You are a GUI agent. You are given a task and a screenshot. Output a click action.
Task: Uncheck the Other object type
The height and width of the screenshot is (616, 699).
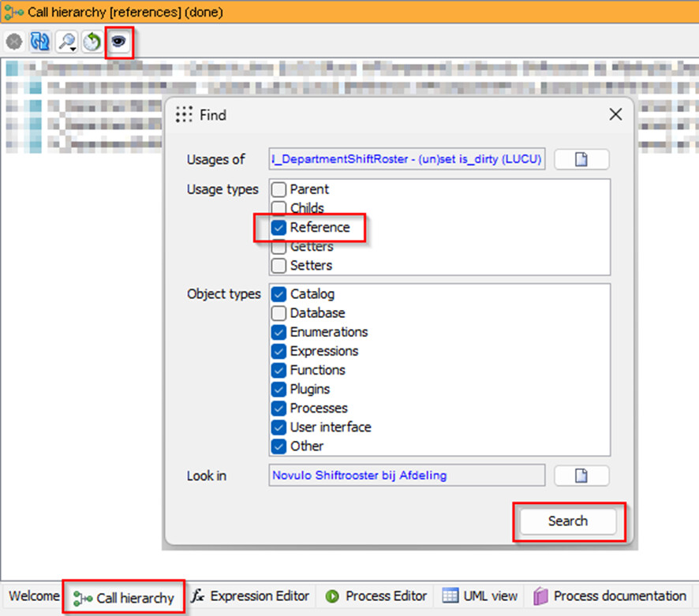click(x=278, y=446)
